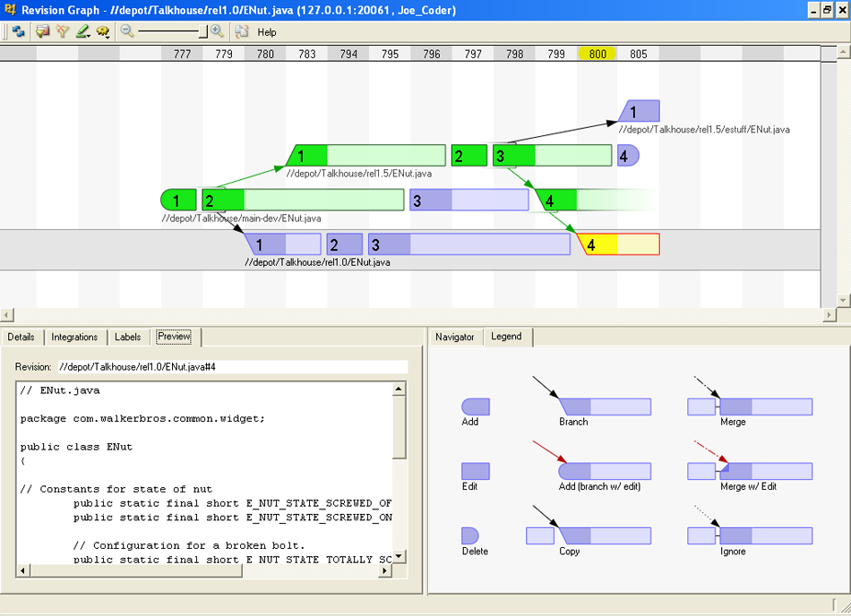Click the Revision path input field
Viewport: 851px width, 616px height.
231,367
